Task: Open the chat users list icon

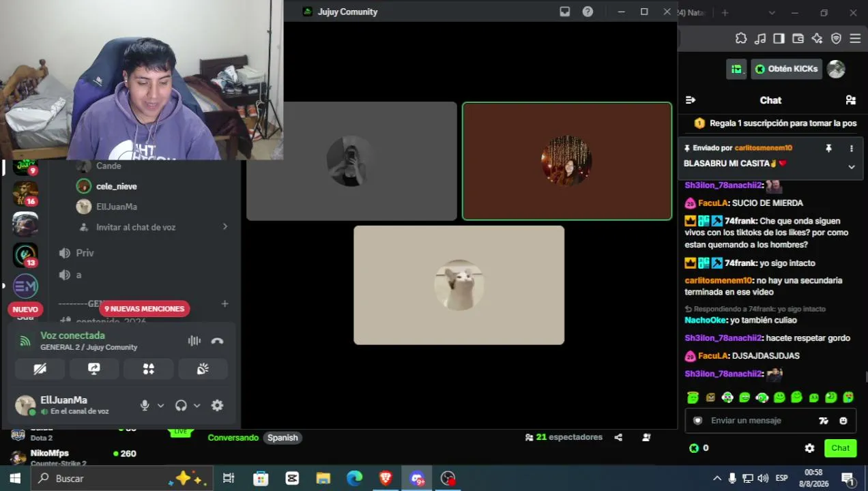Action: point(850,100)
